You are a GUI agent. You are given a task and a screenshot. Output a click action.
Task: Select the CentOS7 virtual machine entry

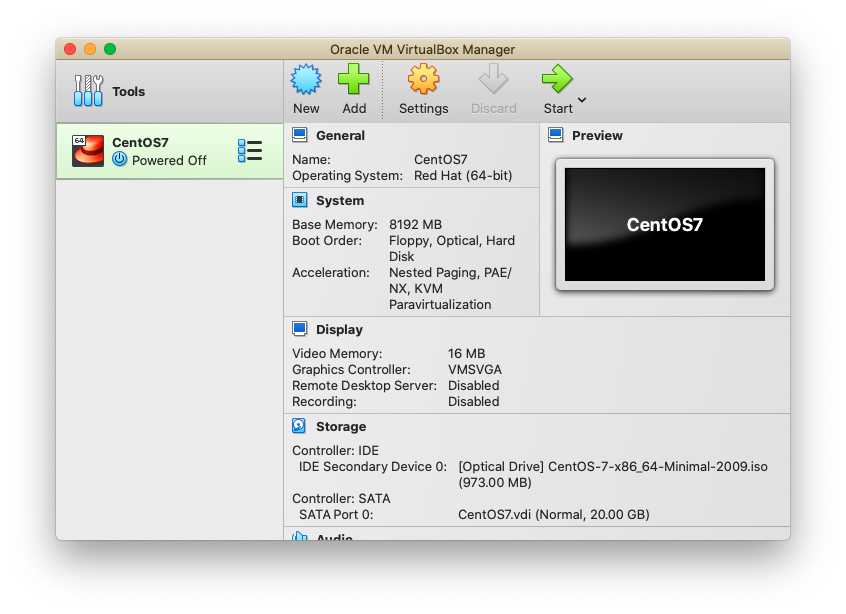(160, 151)
